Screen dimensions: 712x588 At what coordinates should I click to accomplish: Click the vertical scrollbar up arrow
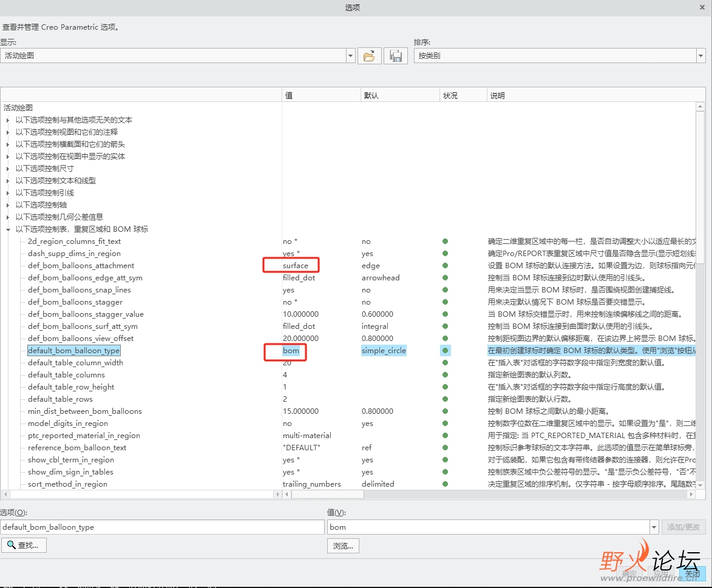click(700, 106)
